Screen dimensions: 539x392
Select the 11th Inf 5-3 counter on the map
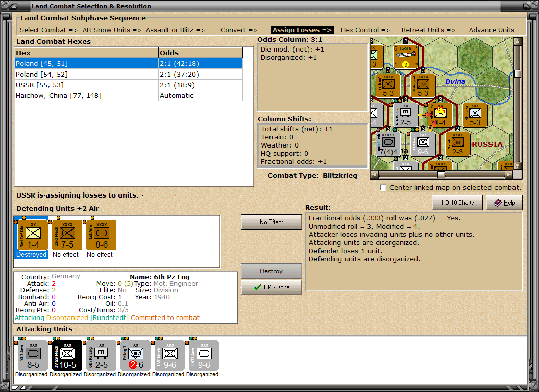[388, 86]
